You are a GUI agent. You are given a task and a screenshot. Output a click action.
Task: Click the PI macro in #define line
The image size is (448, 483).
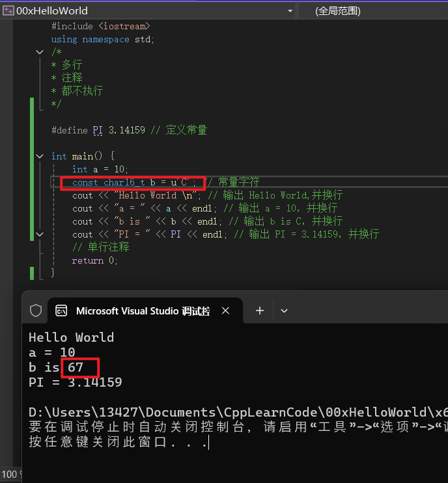click(x=98, y=130)
